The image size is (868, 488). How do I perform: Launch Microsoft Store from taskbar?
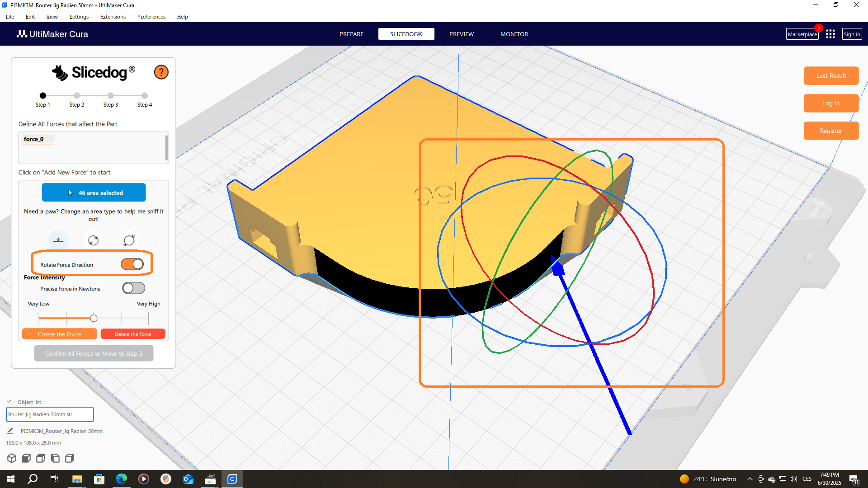pos(99,479)
